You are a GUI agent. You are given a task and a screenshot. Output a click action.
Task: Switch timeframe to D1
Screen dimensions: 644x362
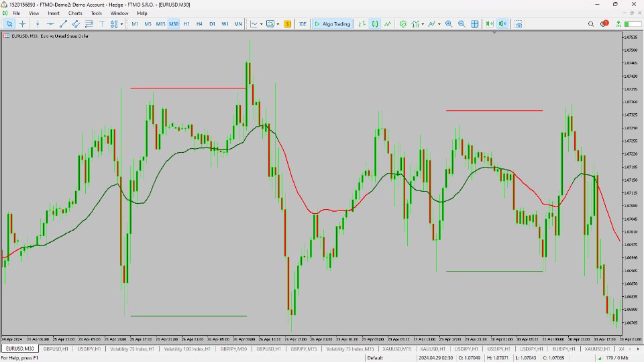pyautogui.click(x=212, y=24)
